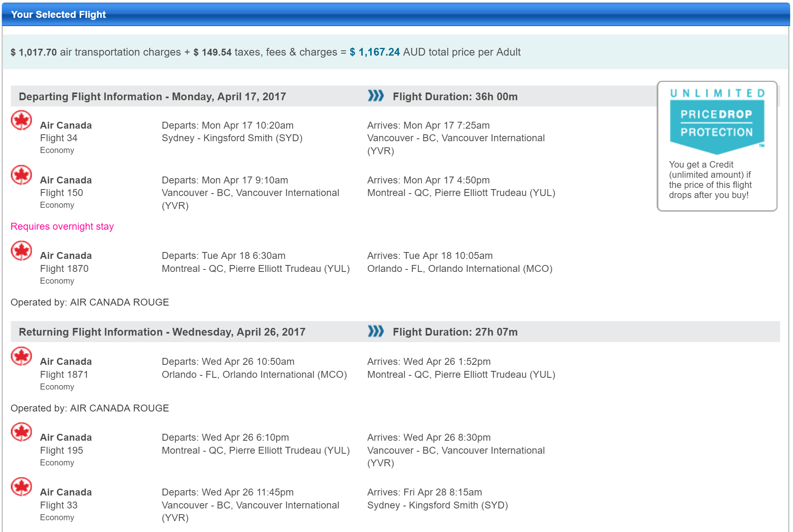Click 'Flight Duration: 27h 07m' text
This screenshot has height=532, width=793.
pos(455,332)
